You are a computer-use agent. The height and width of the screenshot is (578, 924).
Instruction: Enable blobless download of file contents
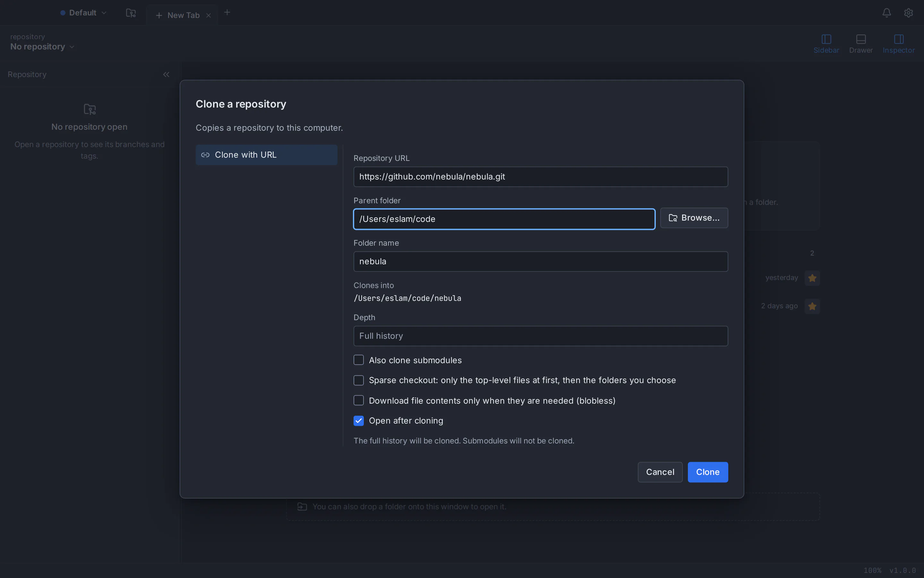click(358, 401)
